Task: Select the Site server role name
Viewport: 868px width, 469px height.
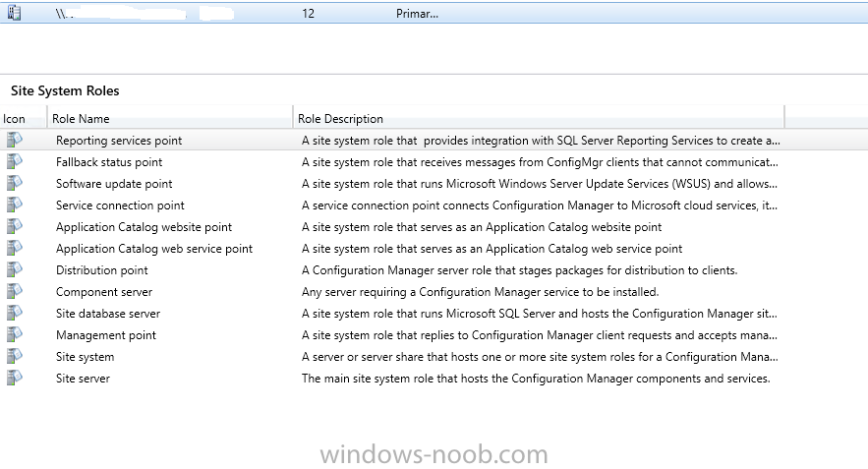Action: click(x=83, y=379)
